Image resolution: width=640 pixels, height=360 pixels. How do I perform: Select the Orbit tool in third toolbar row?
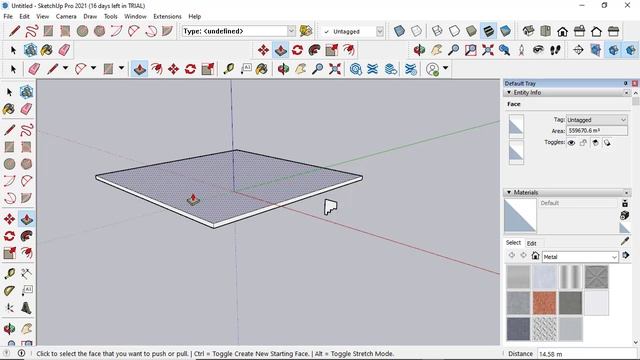click(x=283, y=69)
